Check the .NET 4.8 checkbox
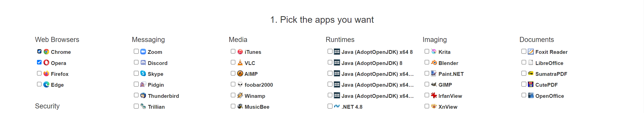The height and width of the screenshot is (113, 644). coord(330,106)
